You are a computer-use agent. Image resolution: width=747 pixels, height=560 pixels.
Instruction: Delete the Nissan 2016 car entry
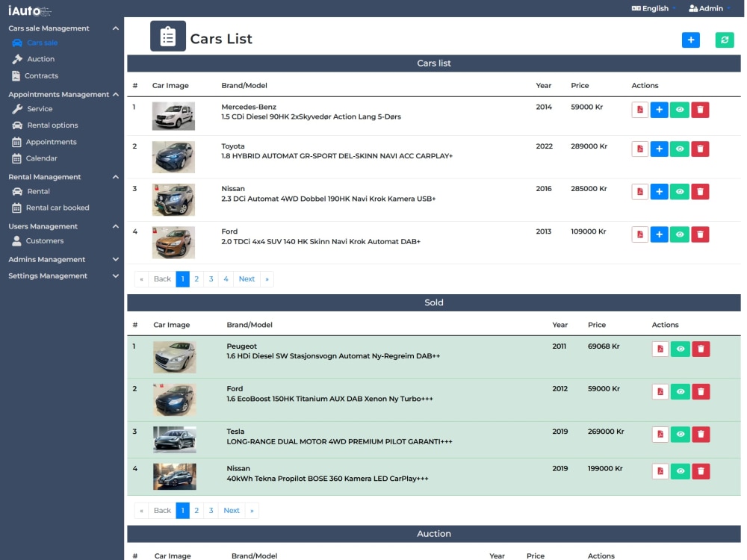tap(700, 191)
